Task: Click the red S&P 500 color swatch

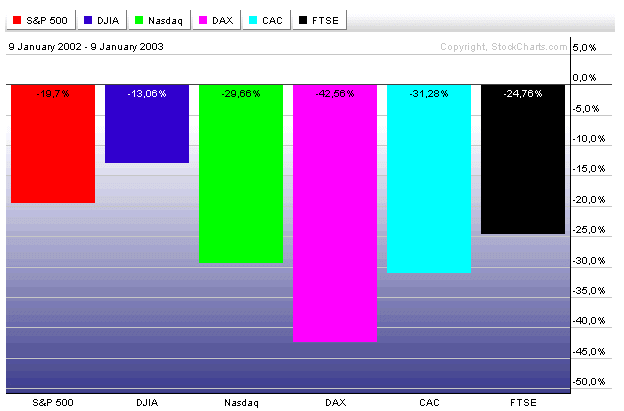Action: (x=17, y=20)
